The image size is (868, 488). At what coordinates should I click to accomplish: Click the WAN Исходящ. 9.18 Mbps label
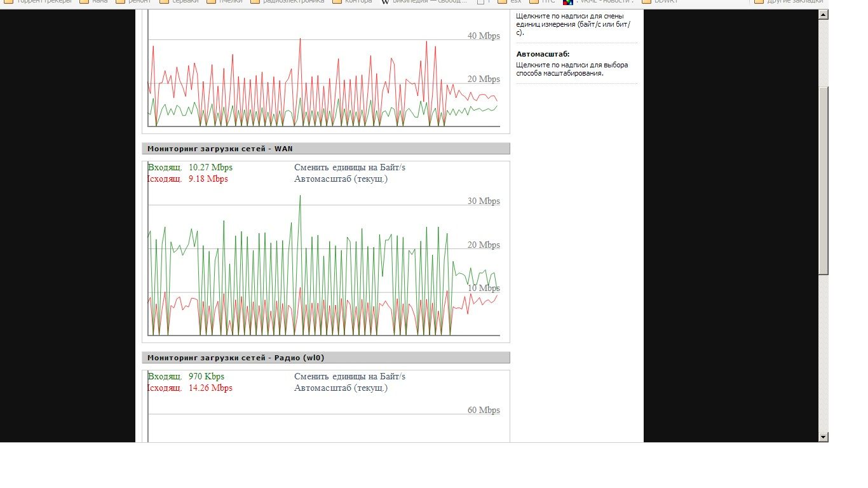pyautogui.click(x=187, y=179)
